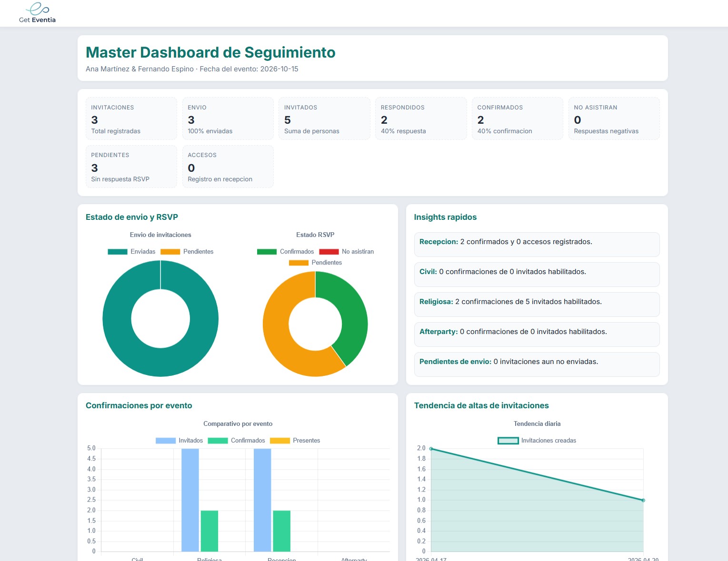Open the ACCESOS stat card
Screen dimensions: 728x561
(x=228, y=167)
